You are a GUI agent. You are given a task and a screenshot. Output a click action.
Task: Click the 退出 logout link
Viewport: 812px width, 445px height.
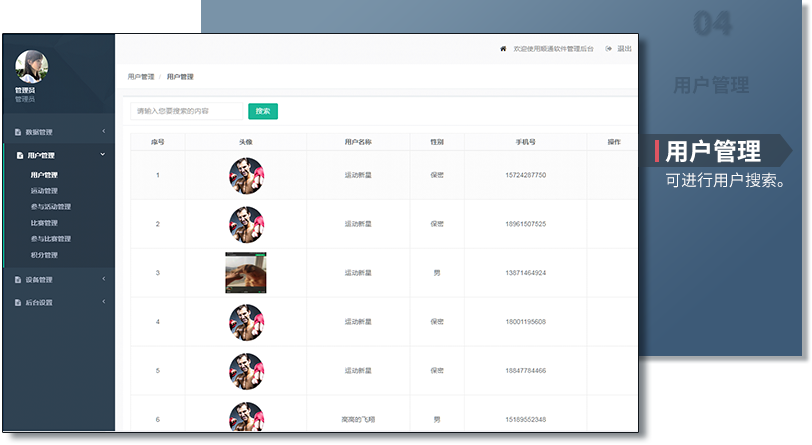pos(624,48)
